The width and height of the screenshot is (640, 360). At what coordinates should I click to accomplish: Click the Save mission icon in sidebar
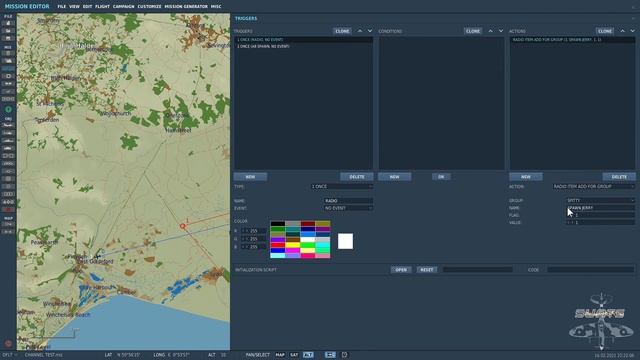(8, 38)
